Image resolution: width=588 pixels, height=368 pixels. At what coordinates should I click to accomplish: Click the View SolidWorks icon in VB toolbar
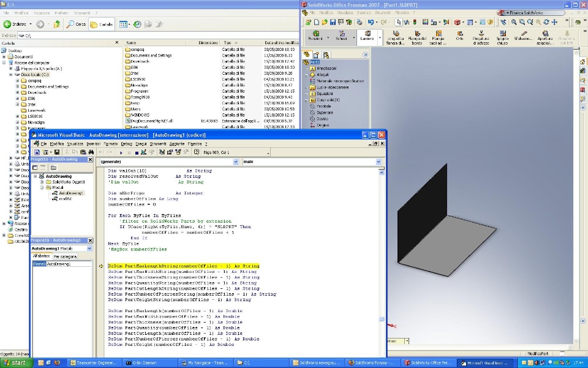[x=37, y=152]
